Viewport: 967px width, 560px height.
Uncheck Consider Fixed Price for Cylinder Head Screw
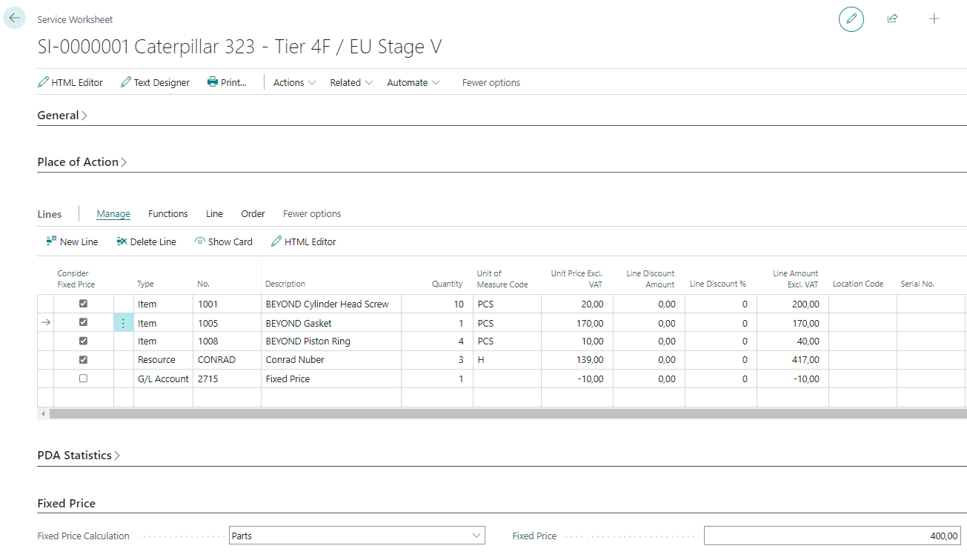click(x=83, y=304)
